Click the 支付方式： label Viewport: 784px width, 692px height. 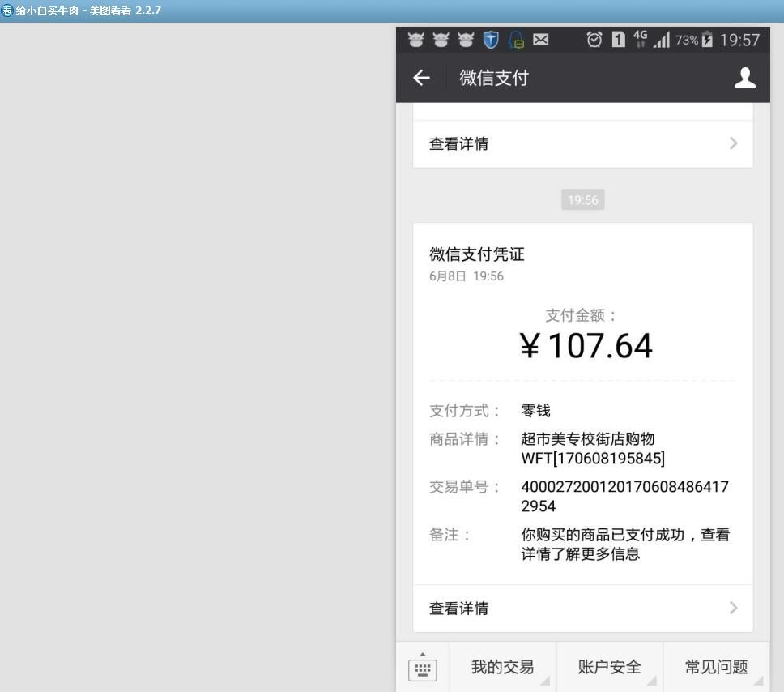(x=465, y=411)
